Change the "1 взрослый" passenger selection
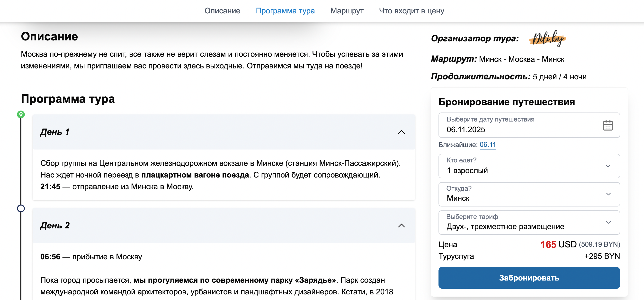644x300 pixels. (x=467, y=170)
